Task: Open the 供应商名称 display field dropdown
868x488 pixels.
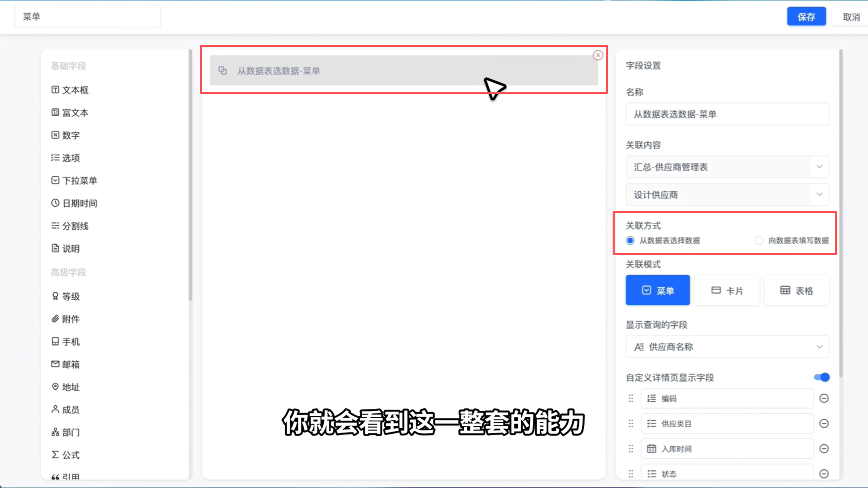Action: [x=727, y=347]
